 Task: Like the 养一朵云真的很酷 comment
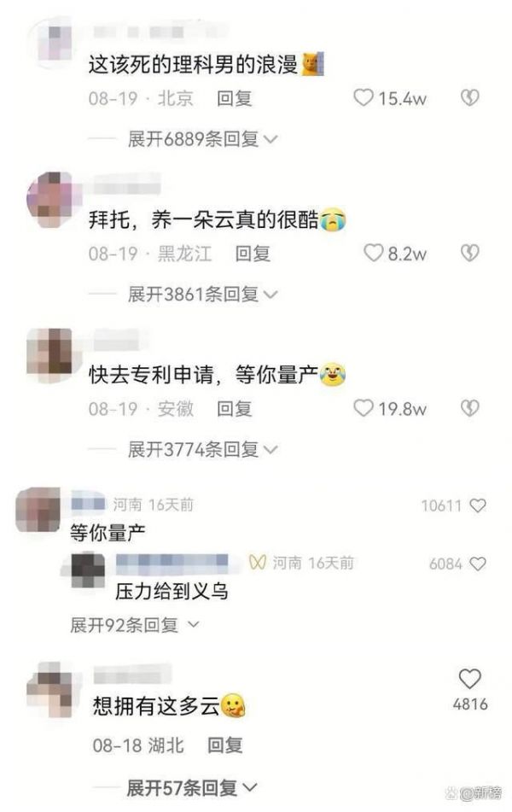pyautogui.click(x=373, y=253)
